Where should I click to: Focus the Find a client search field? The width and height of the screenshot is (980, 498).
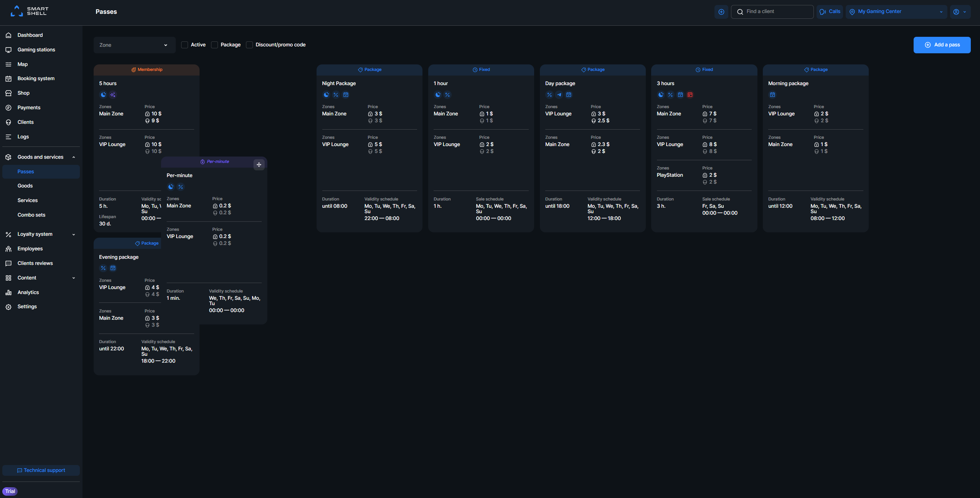pos(772,12)
